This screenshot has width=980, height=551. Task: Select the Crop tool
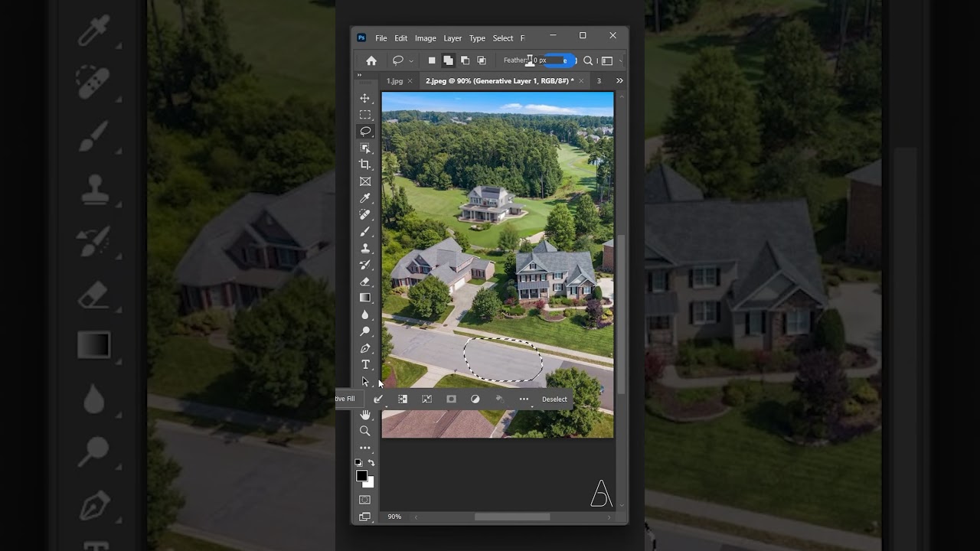(365, 165)
